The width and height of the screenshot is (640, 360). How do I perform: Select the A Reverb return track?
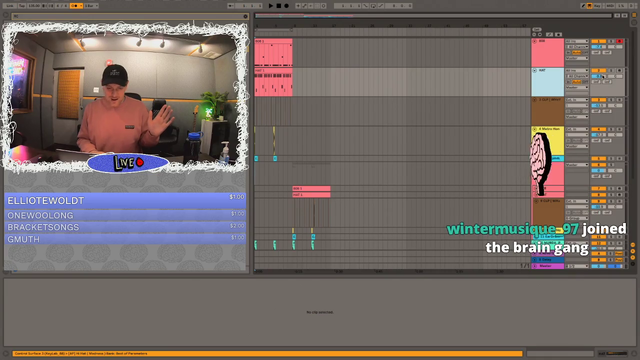pyautogui.click(x=548, y=253)
